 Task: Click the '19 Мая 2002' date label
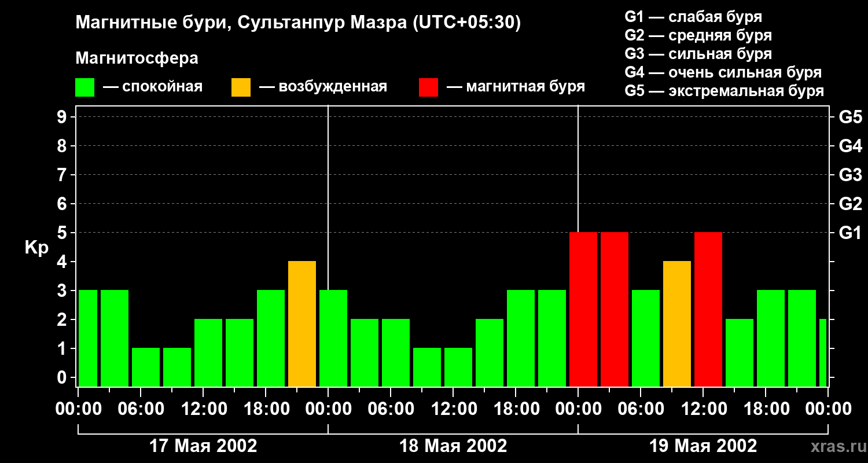(703, 446)
